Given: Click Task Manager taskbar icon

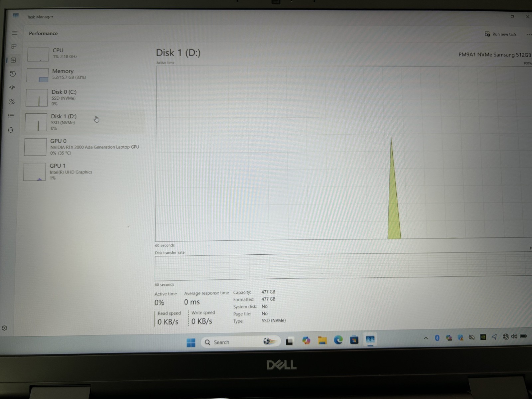Looking at the screenshot, I should (x=370, y=339).
